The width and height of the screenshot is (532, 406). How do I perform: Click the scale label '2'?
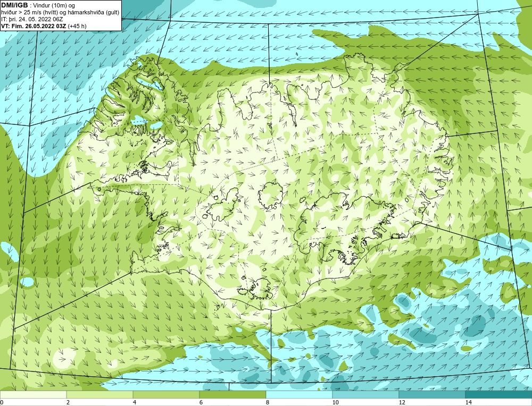68,402
